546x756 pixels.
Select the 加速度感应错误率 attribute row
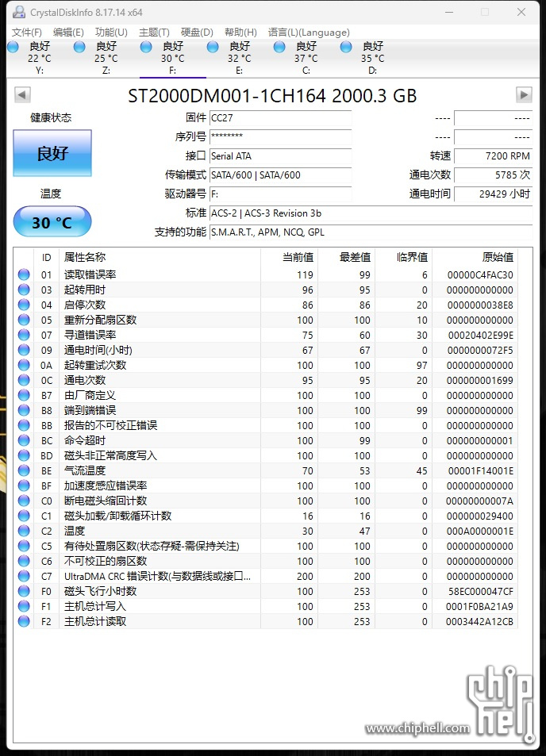pos(266,485)
